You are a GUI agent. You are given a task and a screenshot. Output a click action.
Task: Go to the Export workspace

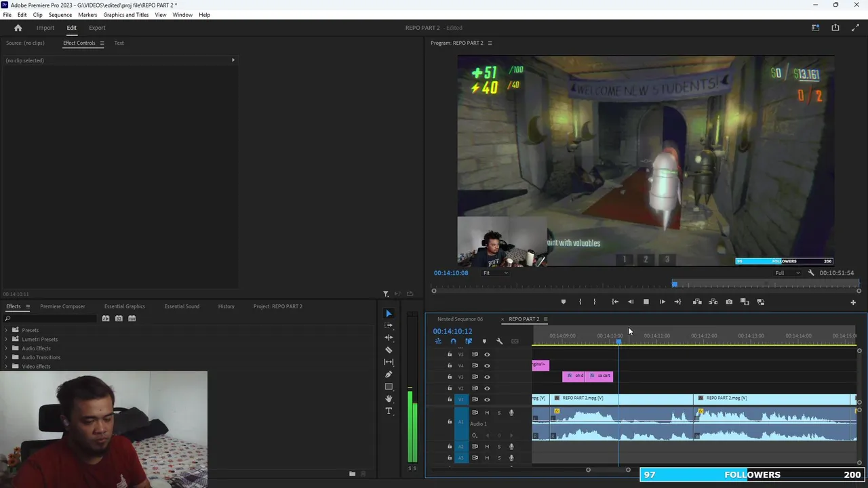[97, 28]
